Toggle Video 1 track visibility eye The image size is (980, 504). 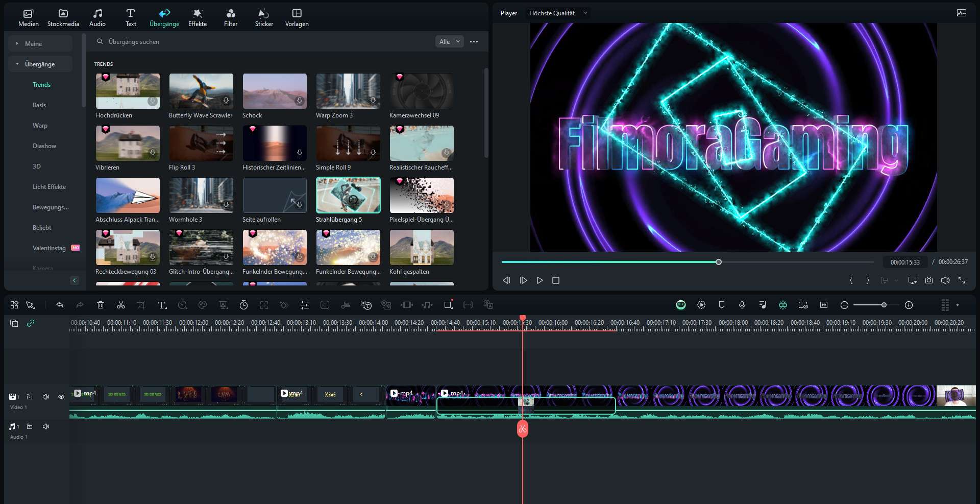[x=61, y=397]
